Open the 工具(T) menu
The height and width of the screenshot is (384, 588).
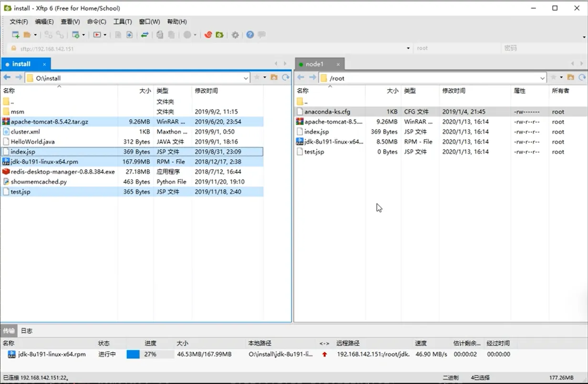[x=123, y=22]
